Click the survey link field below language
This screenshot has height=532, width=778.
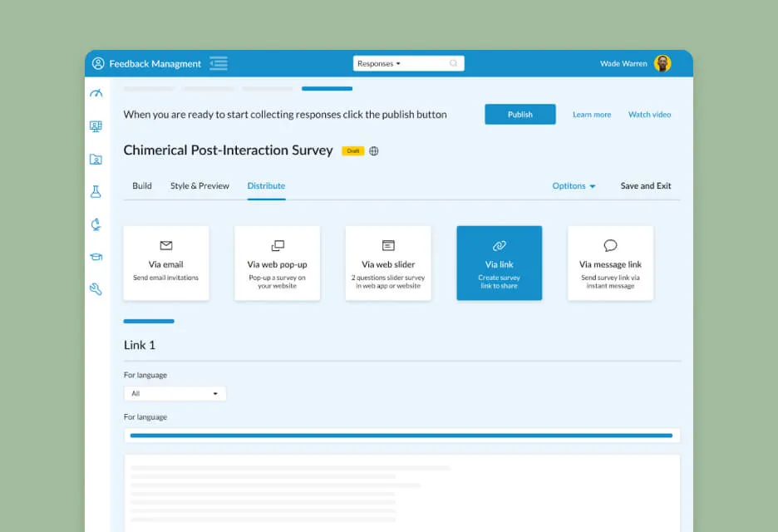point(401,436)
